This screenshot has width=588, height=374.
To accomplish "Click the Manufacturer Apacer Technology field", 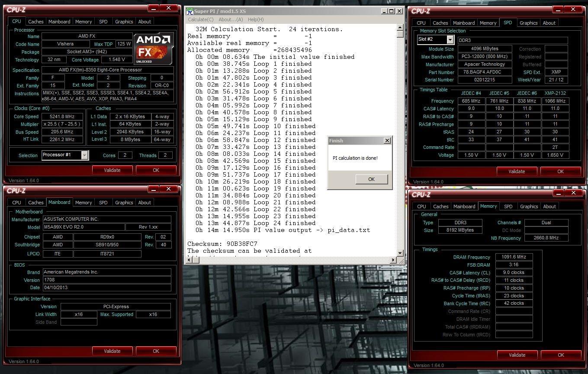I will [x=485, y=64].
